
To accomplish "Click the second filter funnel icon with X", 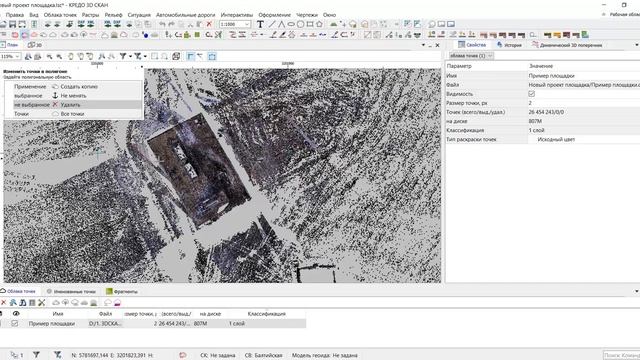I will click(x=138, y=56).
